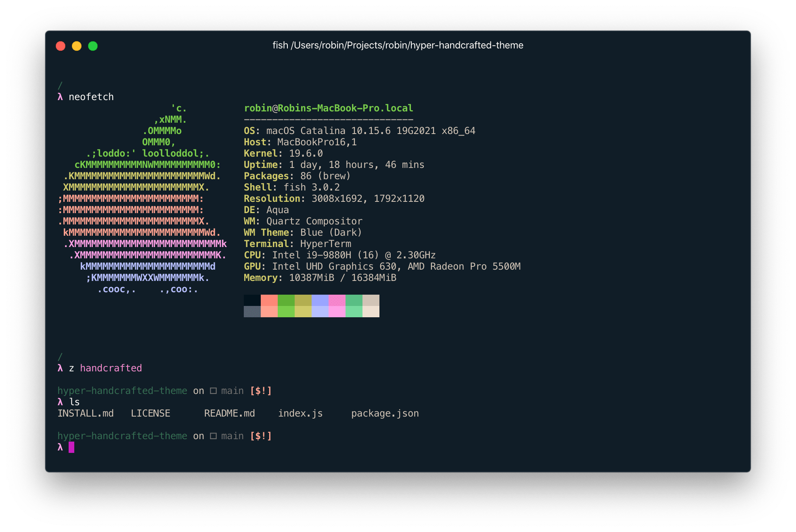Click the ls command text
Screen dimensions: 796x532
(x=74, y=402)
